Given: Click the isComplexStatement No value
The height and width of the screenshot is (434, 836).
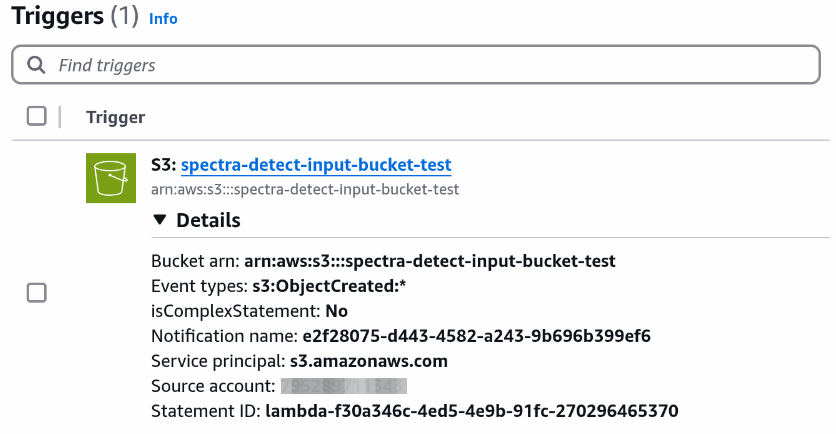Looking at the screenshot, I should coord(336,311).
